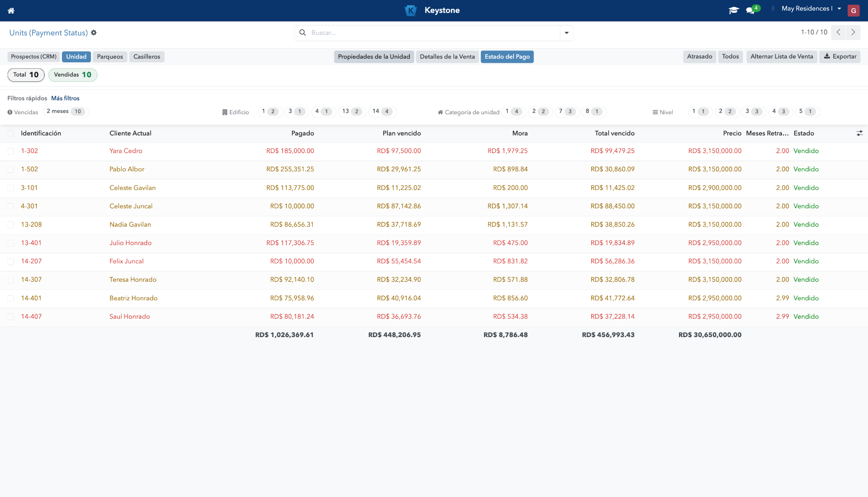This screenshot has width=868, height=497.
Task: Sort by Mora column header
Action: pos(520,133)
